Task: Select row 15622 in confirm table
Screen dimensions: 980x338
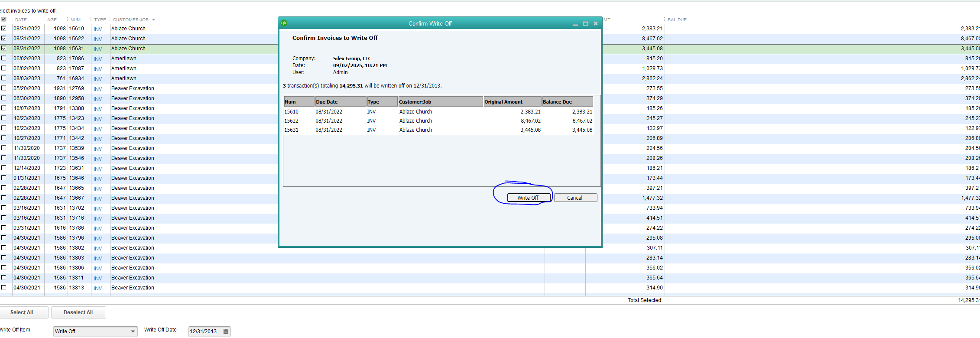Action: [438, 121]
